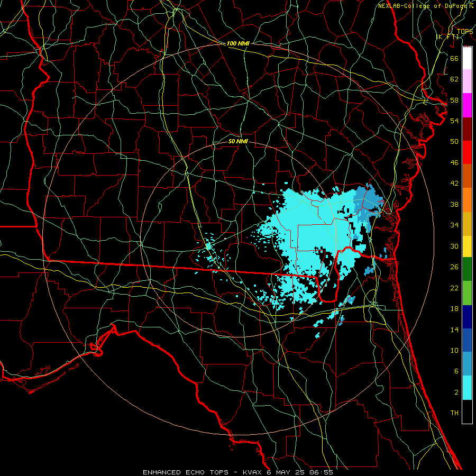476x476 pixels.
Task: Click the magenta 58 kft legend swatch
Action: pyautogui.click(x=467, y=105)
